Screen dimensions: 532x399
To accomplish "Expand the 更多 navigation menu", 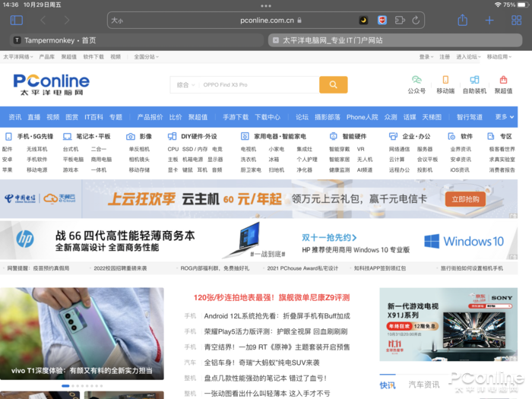I will click(x=504, y=117).
